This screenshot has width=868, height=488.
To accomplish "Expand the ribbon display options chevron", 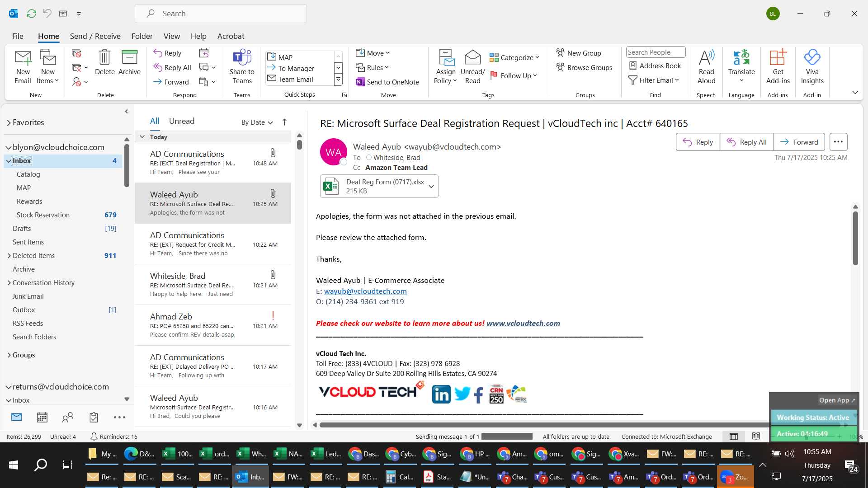I will [x=855, y=93].
